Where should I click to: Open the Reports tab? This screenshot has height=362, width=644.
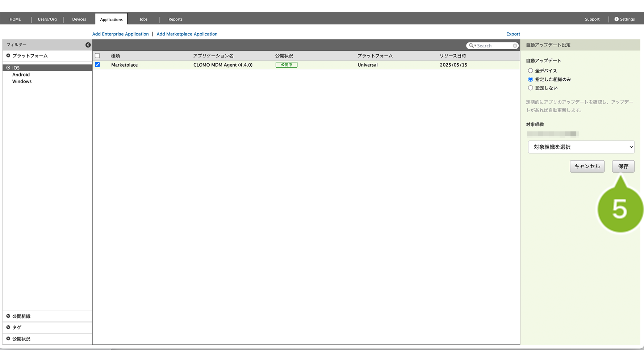click(x=175, y=19)
